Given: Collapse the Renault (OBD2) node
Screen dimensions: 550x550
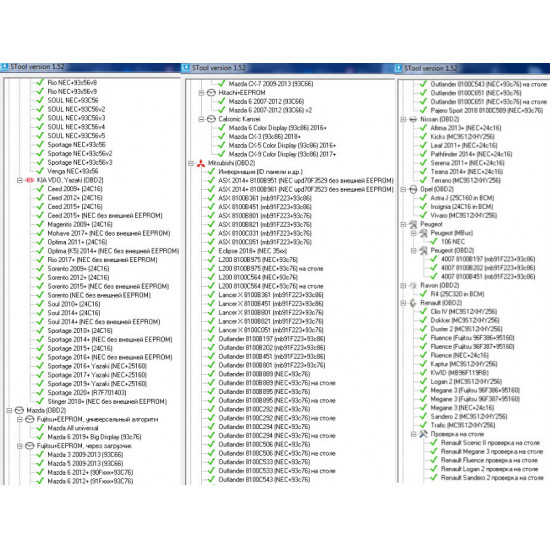Looking at the screenshot, I should [x=403, y=303].
